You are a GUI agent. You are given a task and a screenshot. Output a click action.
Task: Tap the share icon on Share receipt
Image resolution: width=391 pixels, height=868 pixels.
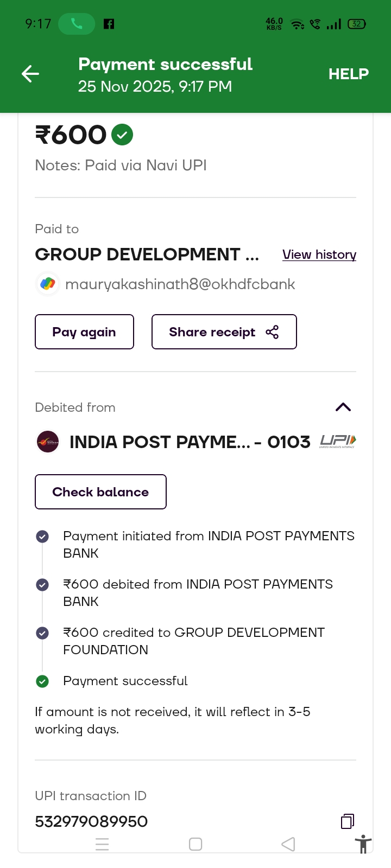pos(272,332)
